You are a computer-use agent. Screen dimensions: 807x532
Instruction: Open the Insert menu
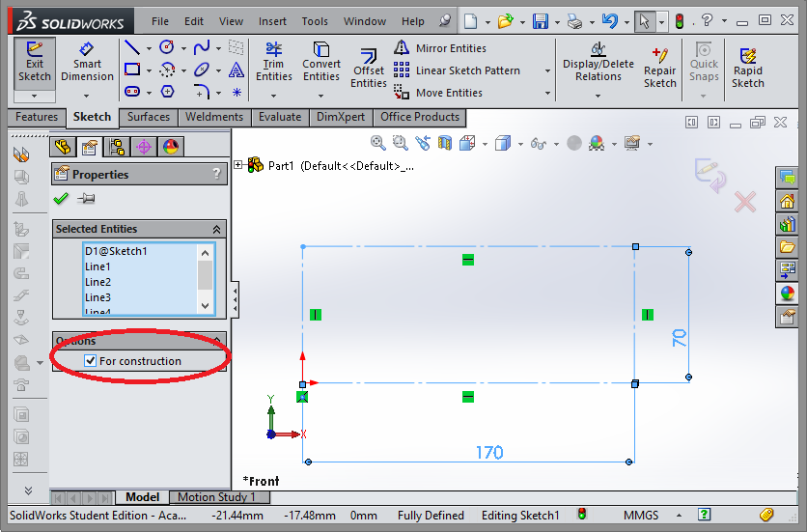[272, 21]
